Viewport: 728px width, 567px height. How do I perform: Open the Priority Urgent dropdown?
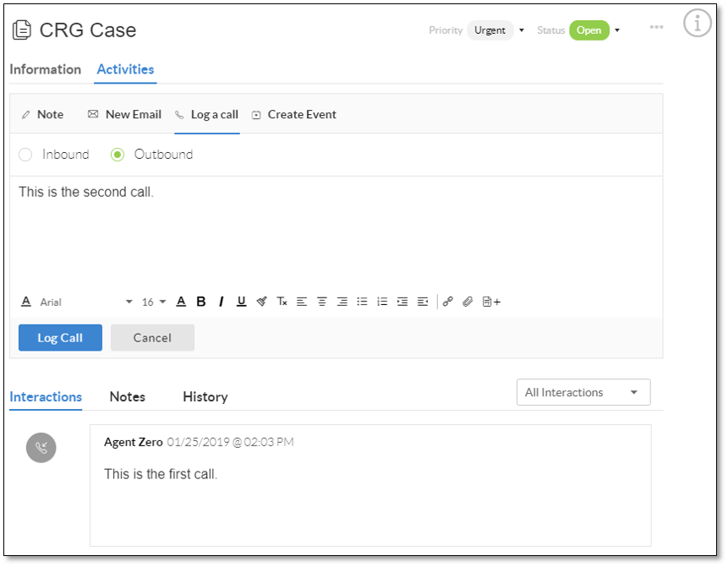point(495,30)
